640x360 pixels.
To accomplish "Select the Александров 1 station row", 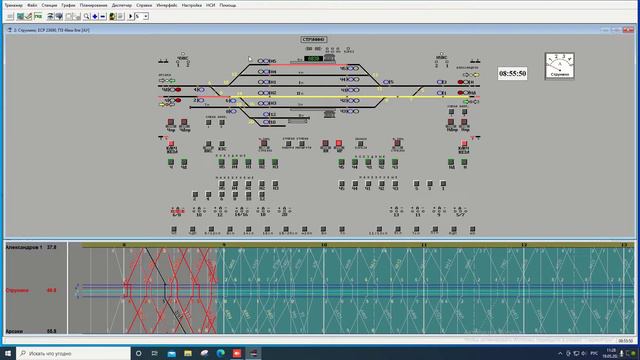I will pyautogui.click(x=31, y=247).
